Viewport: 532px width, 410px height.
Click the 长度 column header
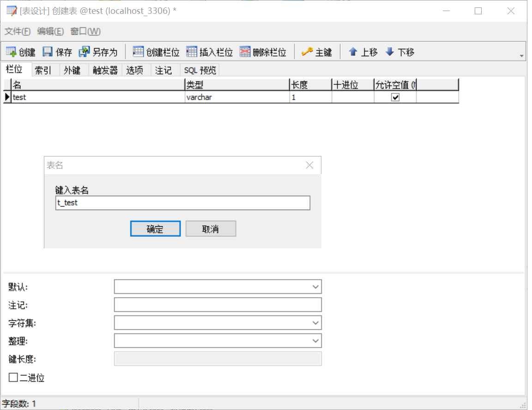point(311,84)
